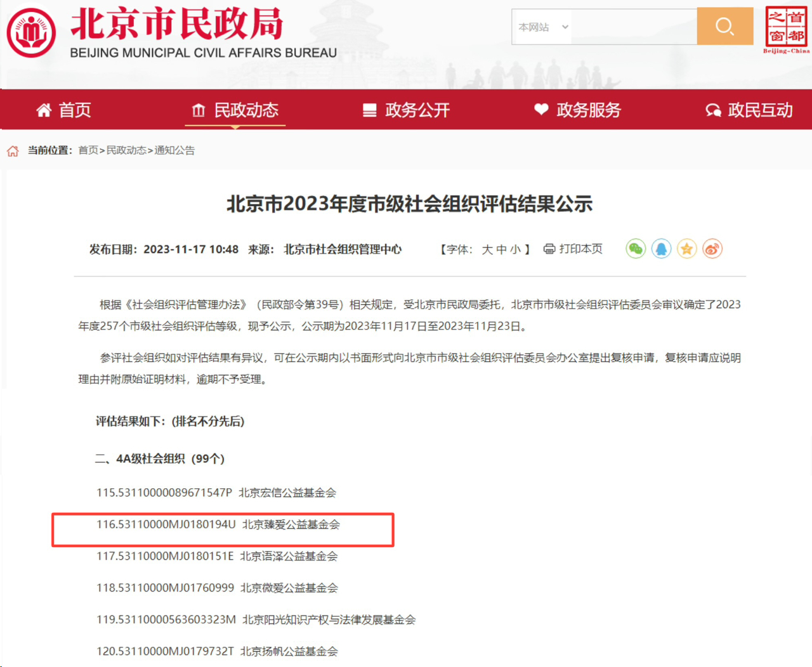This screenshot has width=812, height=667.
Task: Click the list icon beside 政务公开
Action: (370, 110)
